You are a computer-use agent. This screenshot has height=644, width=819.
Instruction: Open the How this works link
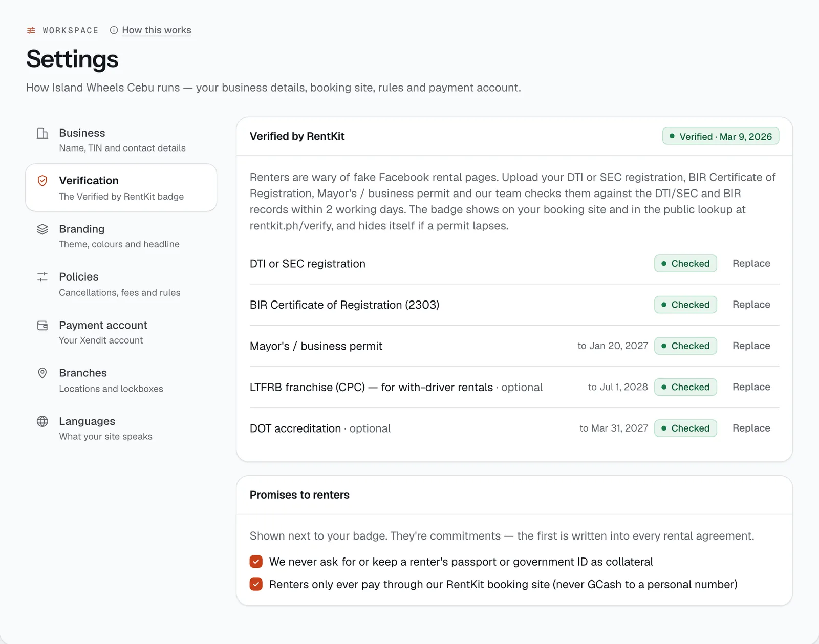157,30
